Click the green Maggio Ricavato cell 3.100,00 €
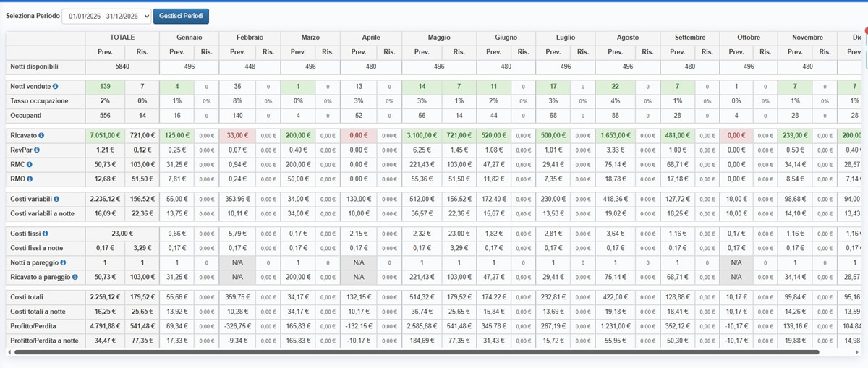The height and width of the screenshot is (368, 868). 420,135
